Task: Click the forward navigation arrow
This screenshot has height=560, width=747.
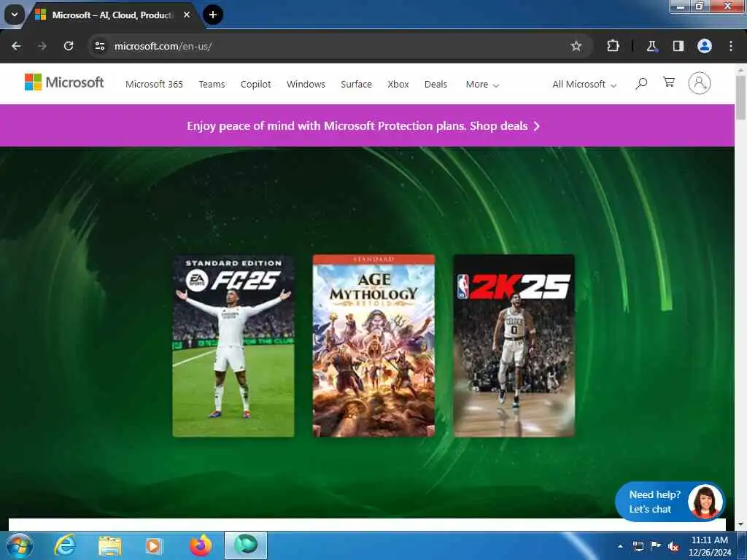Action: point(42,46)
